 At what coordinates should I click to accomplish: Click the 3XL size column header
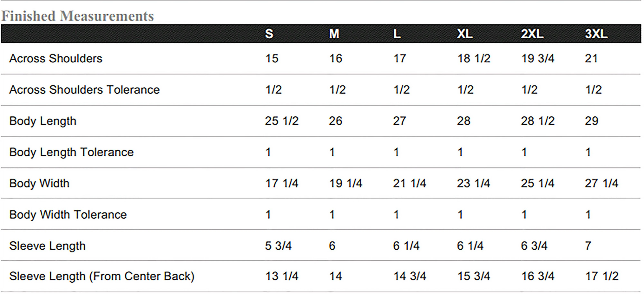pyautogui.click(x=596, y=34)
